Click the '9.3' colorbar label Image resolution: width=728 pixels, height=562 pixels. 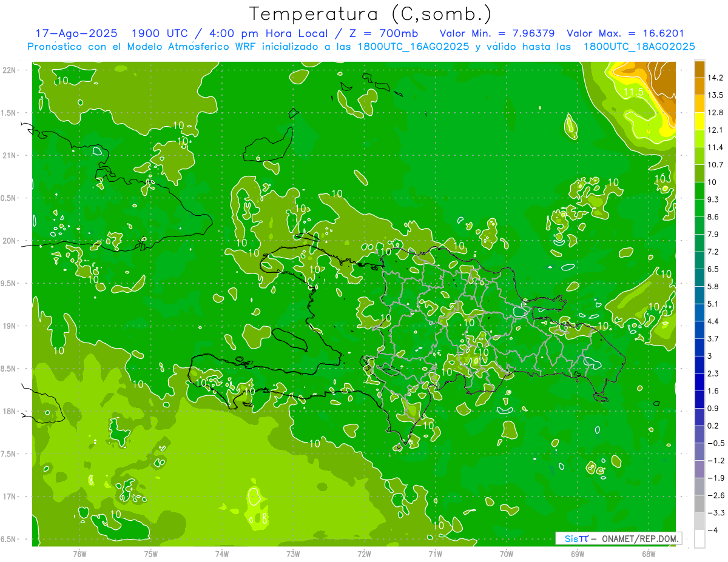pos(715,199)
